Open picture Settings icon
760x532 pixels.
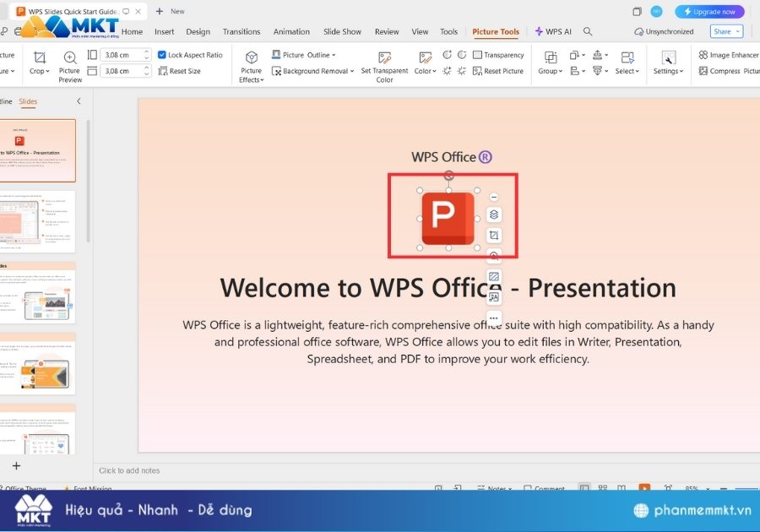coord(669,57)
